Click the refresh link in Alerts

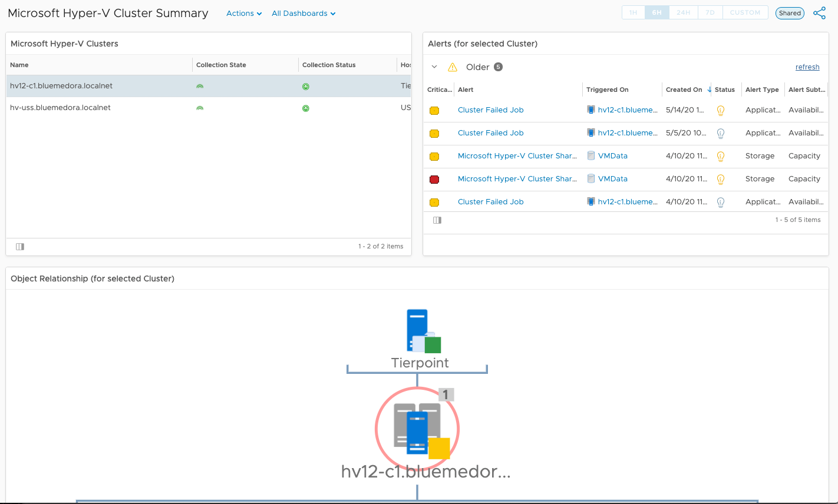point(807,67)
